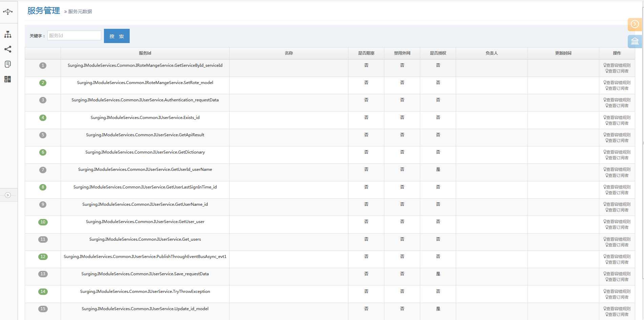View 查看容错规则 for GetUser_user row

tap(617, 221)
